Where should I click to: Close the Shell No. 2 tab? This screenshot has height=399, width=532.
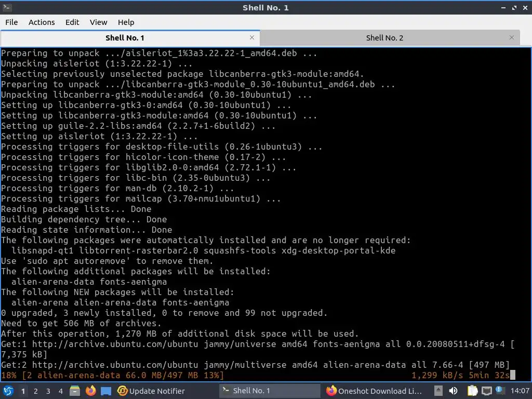511,37
